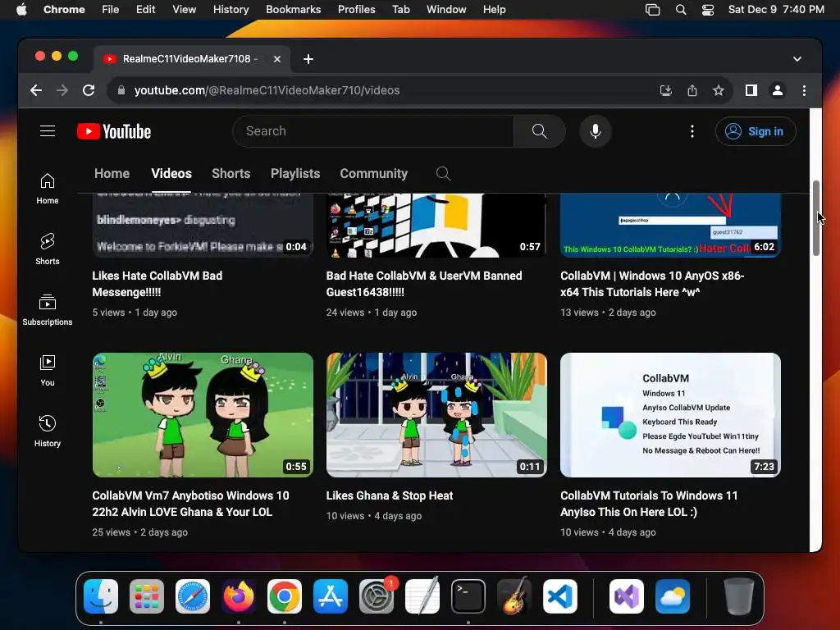840x630 pixels.
Task: Click the 7:23 CollabVM Windows 11 thumbnail
Action: pyautogui.click(x=670, y=414)
